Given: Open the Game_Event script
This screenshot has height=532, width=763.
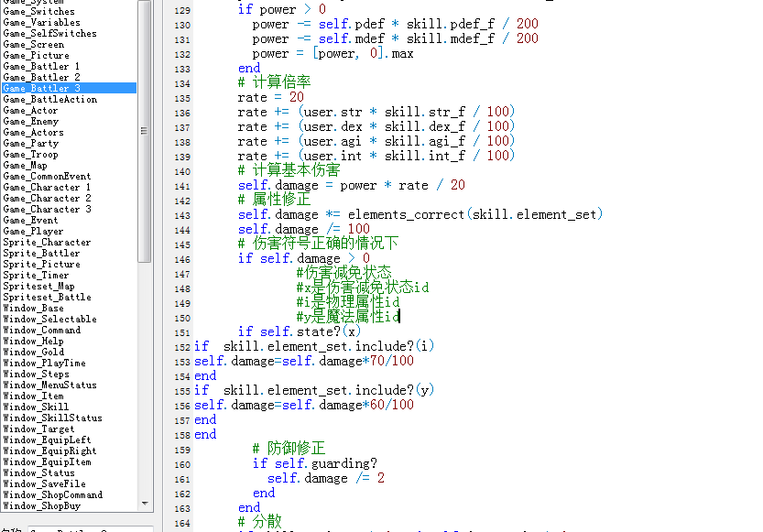Looking at the screenshot, I should pyautogui.click(x=30, y=221).
